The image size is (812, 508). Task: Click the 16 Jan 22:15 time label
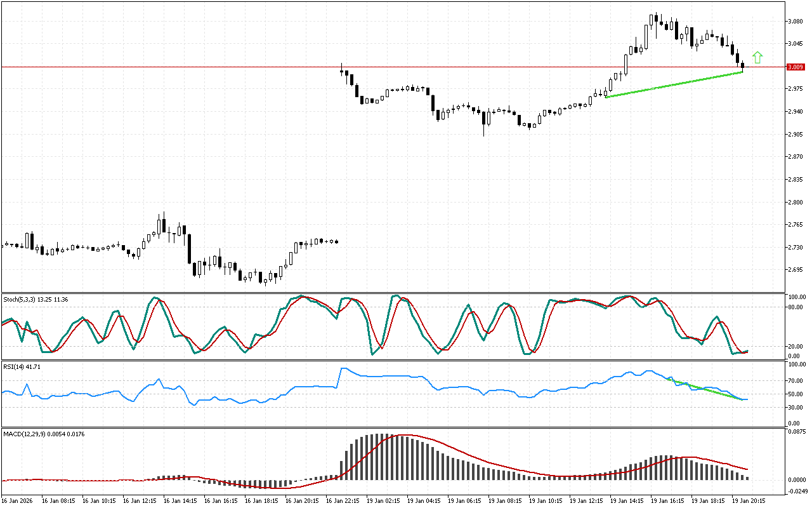coord(343,501)
